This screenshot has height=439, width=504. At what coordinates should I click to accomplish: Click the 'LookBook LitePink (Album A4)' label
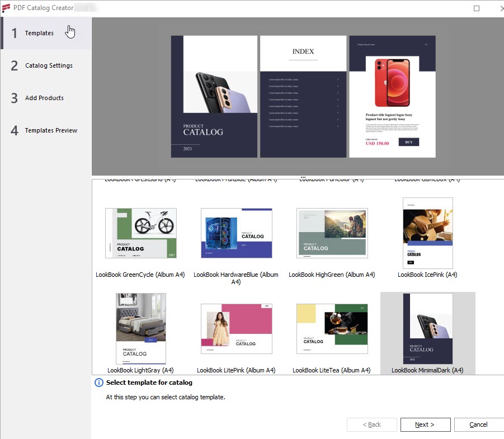pos(236,370)
